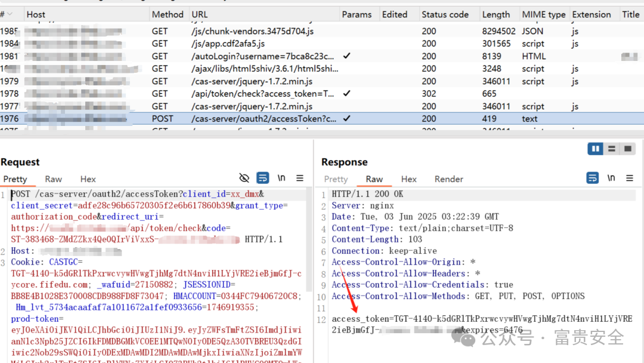Switch to Request Hex tab
The width and height of the screenshot is (644, 363).
(88, 179)
